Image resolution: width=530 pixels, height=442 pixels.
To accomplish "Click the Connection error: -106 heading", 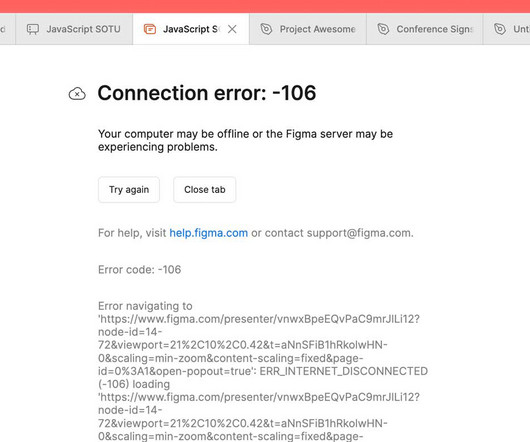I will click(207, 93).
